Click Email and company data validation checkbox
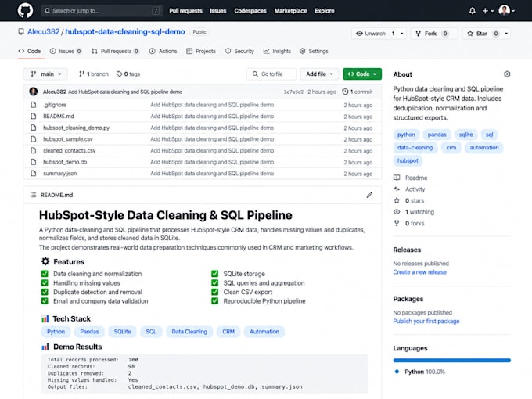The image size is (532, 399). (45, 301)
